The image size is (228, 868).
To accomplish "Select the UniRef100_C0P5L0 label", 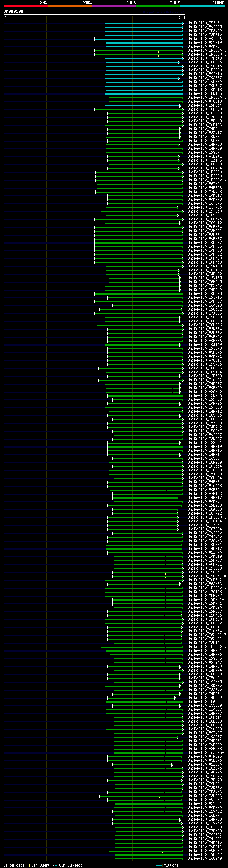I will pyautogui.click(x=204, y=619).
